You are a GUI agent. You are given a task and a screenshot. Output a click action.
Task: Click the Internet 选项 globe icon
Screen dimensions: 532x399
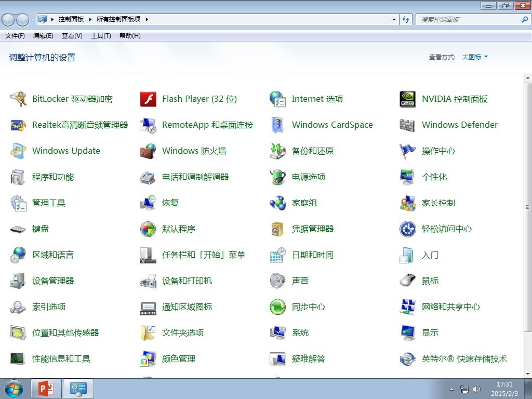278,99
